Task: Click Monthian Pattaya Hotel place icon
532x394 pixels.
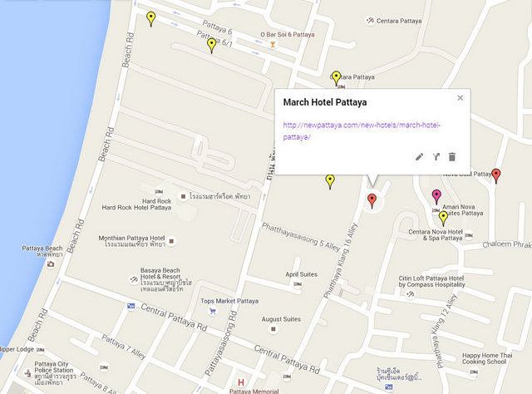Action: click(x=171, y=241)
